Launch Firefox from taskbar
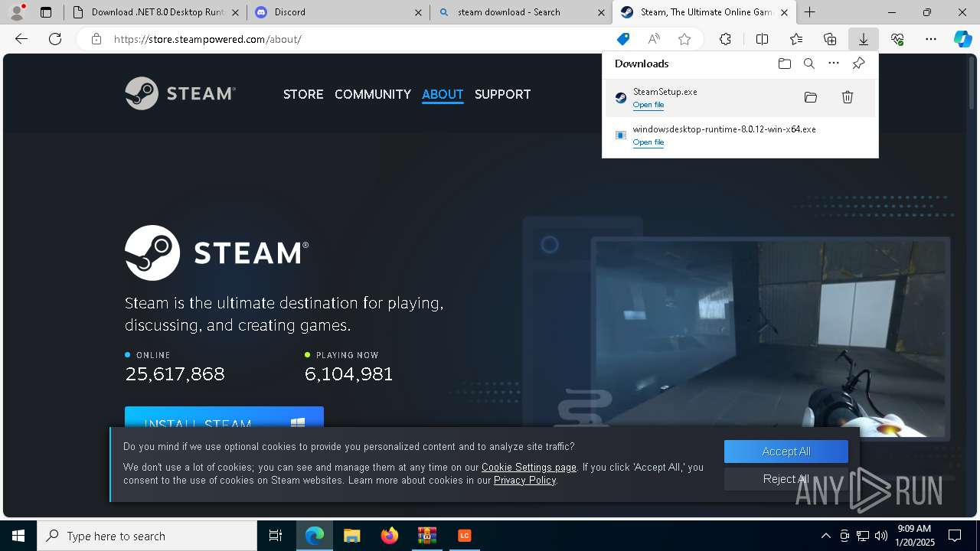This screenshot has width=980, height=551. pyautogui.click(x=390, y=536)
